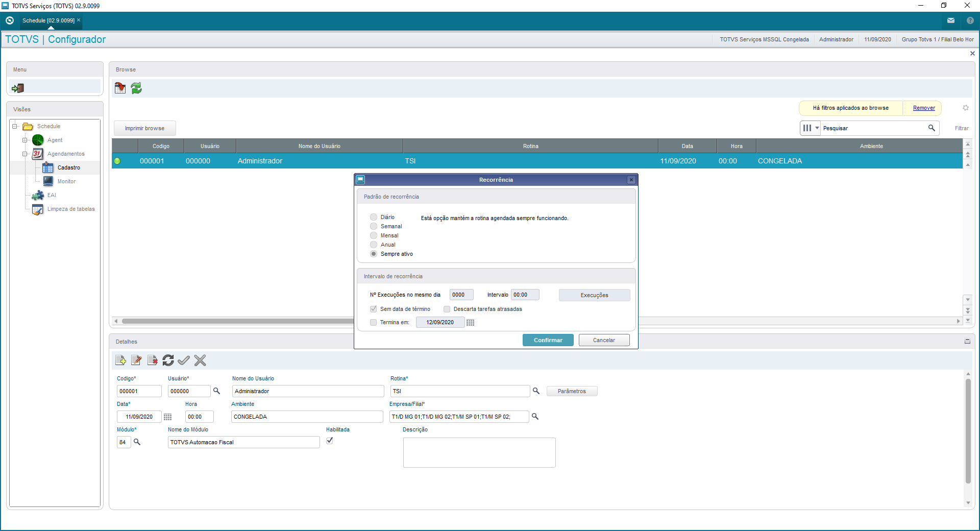
Task: Click the add new record icon in Detalhes
Action: 120,360
